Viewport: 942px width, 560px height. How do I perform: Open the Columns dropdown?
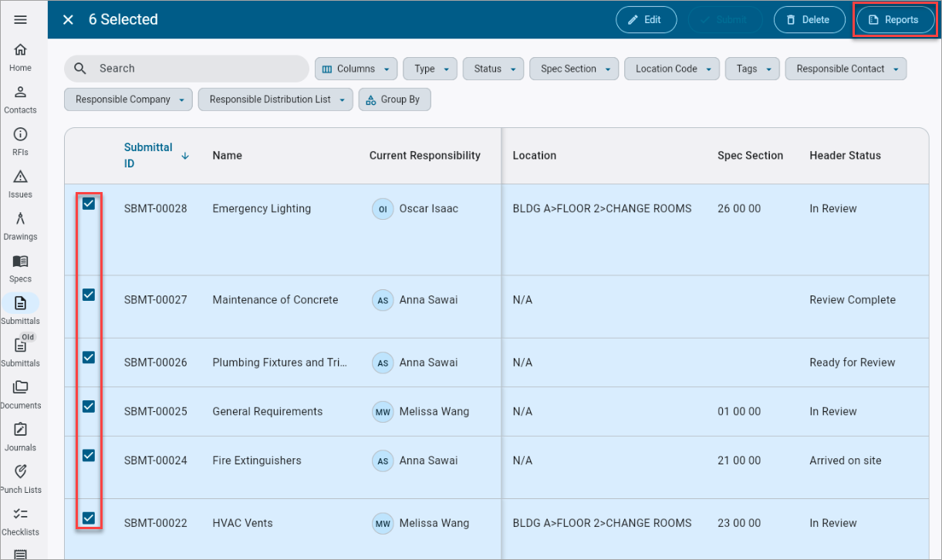coord(356,69)
